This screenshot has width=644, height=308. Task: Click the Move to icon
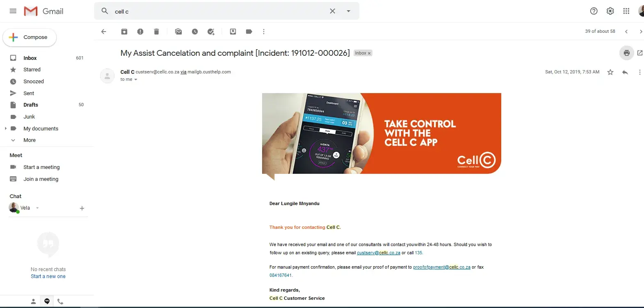coord(233,32)
